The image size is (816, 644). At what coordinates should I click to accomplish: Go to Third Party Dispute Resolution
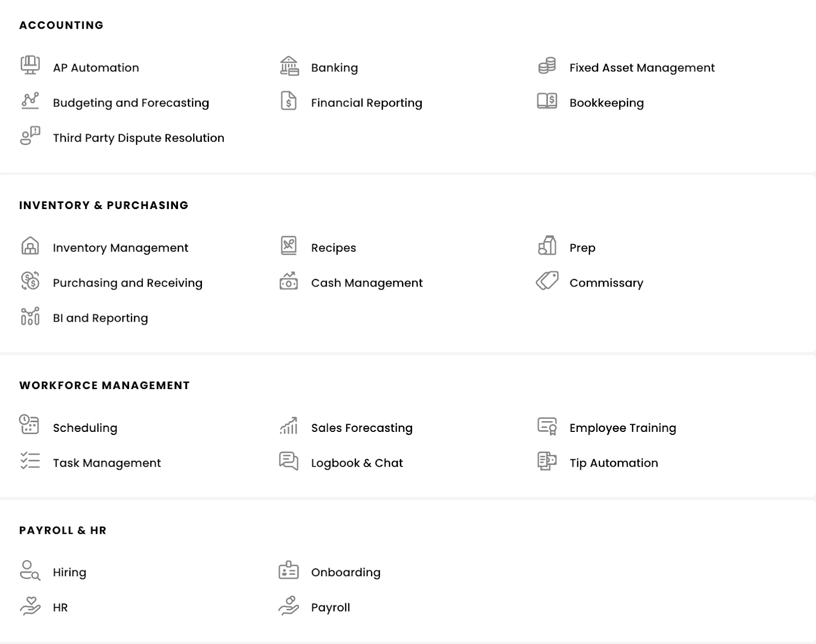138,138
